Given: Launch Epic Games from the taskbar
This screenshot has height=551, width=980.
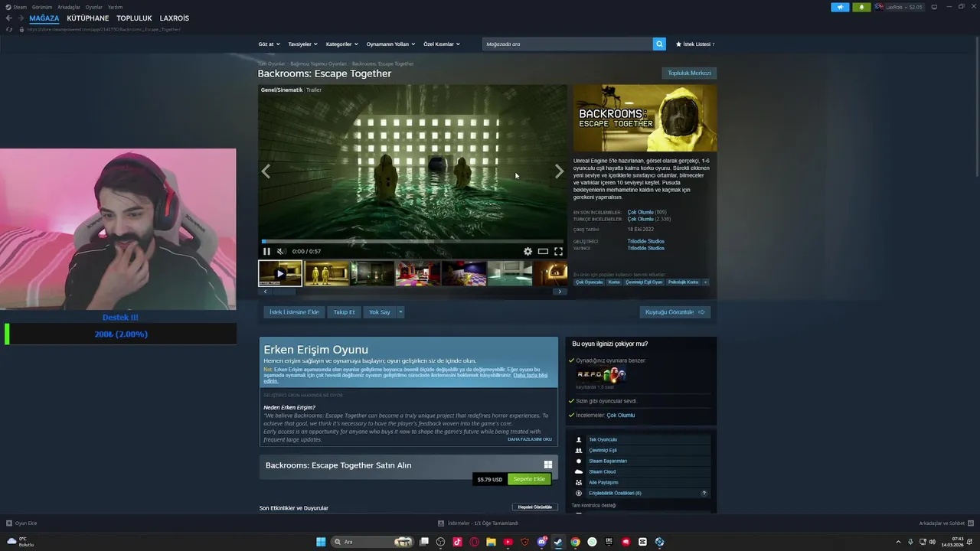Looking at the screenshot, I should click(609, 542).
